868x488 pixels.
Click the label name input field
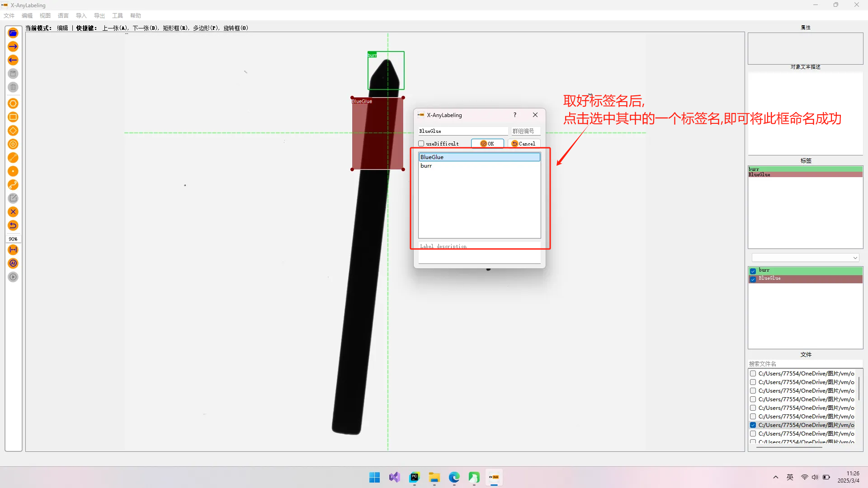[462, 131]
